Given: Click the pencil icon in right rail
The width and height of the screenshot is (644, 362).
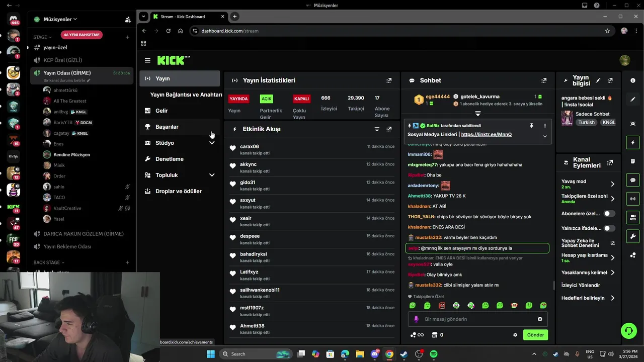Looking at the screenshot, I should [633, 100].
